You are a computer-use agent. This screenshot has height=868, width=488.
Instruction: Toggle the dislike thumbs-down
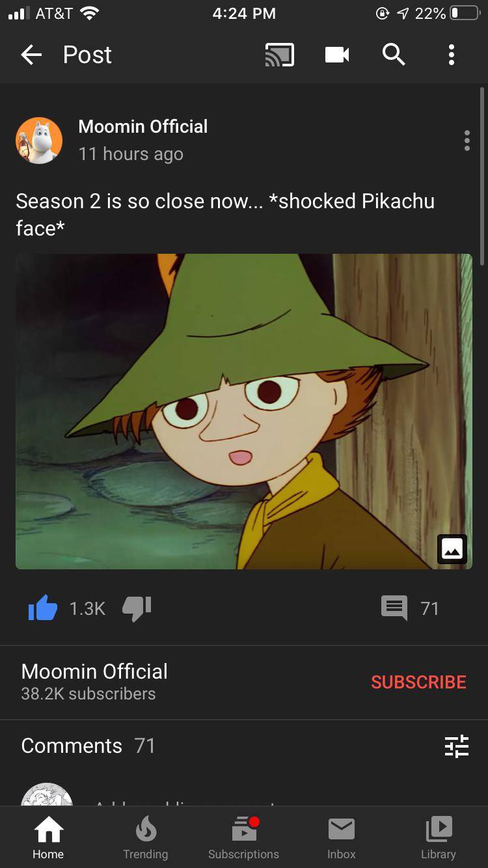(137, 609)
